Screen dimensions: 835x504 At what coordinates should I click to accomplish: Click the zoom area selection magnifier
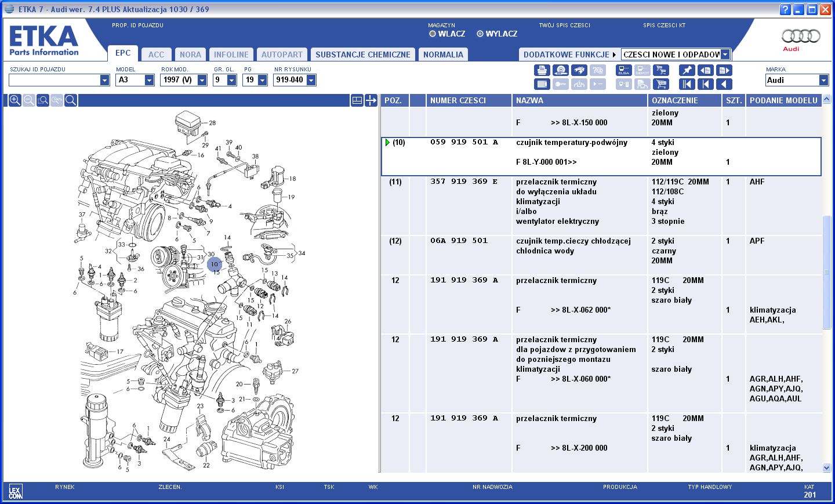click(x=43, y=100)
